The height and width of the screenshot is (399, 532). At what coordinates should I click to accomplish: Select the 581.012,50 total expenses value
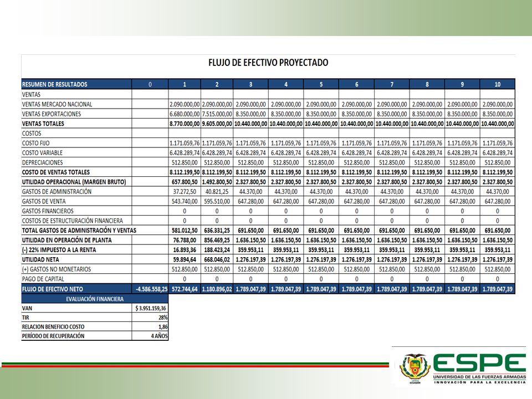pos(185,231)
